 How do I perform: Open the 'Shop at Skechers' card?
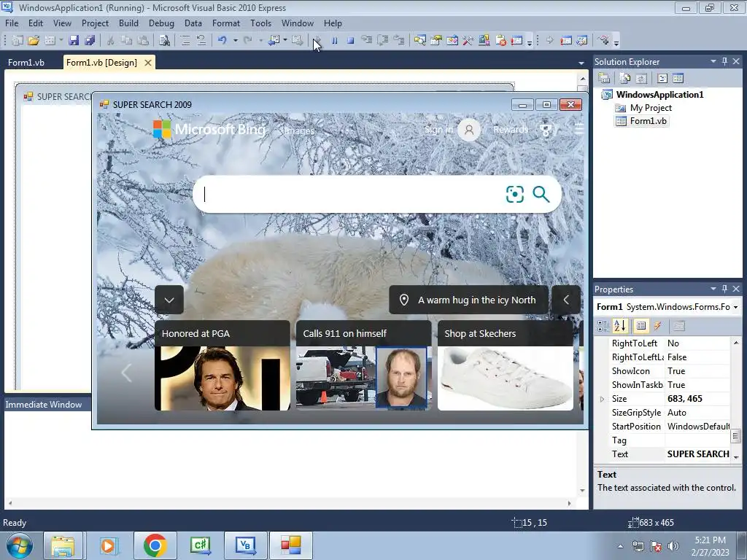[x=506, y=365]
